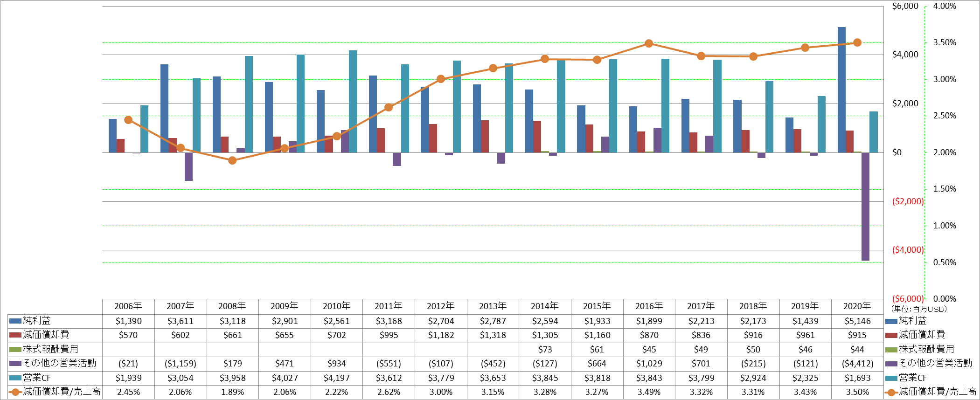Click the その他の営業活動 value ($4,412)
Screen dimensions: 980x400
coord(857,364)
